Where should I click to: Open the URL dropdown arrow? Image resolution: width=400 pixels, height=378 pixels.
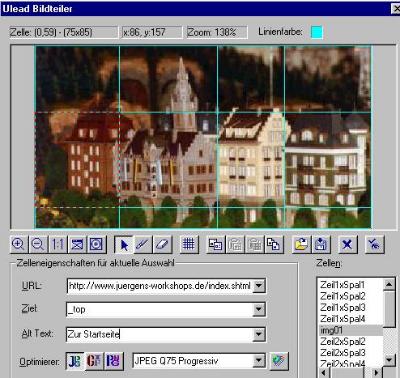[259, 286]
